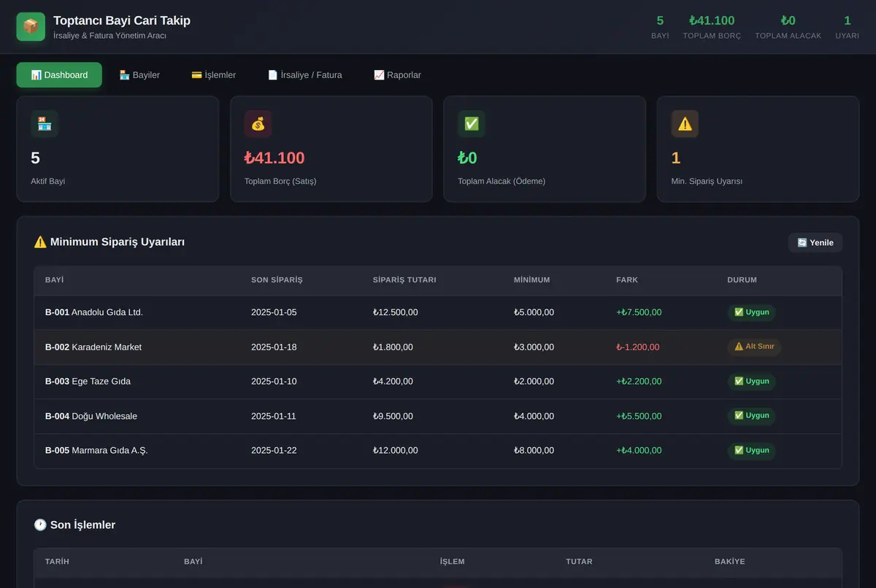This screenshot has height=588, width=876.
Task: Open the Raporlar tab
Action: 397,75
